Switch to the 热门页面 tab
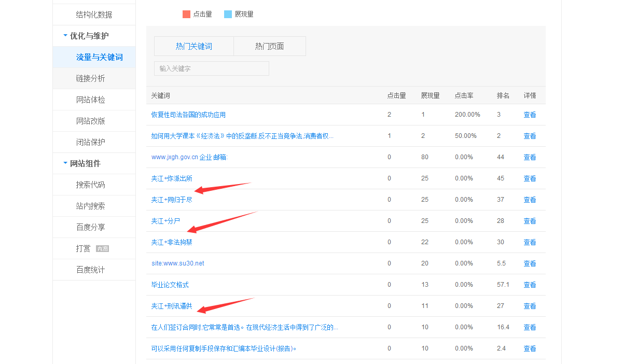636x364 pixels. tap(269, 46)
